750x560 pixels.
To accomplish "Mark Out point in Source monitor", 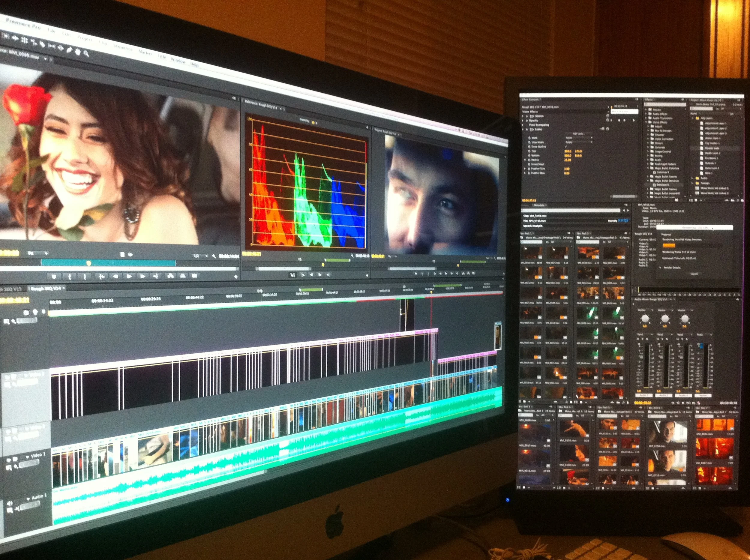I will pyautogui.click(x=85, y=277).
